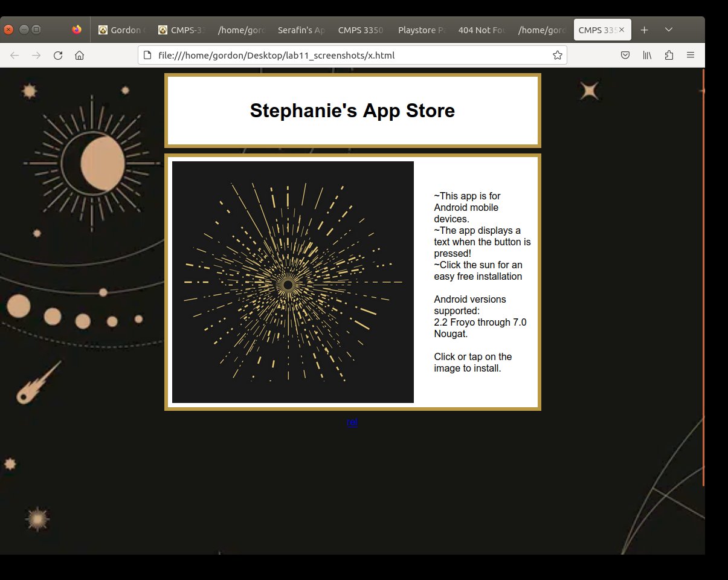
Task: Reload the current page
Action: click(x=58, y=56)
